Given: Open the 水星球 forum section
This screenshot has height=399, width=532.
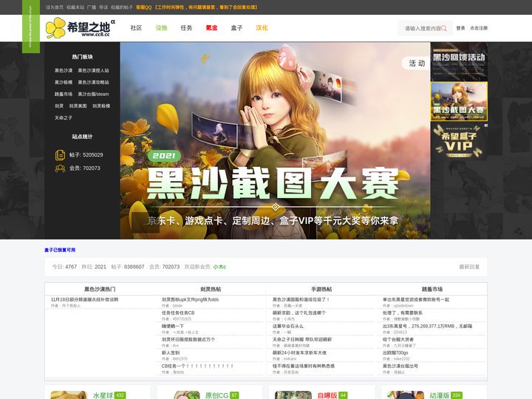Looking at the screenshot, I should [103, 395].
